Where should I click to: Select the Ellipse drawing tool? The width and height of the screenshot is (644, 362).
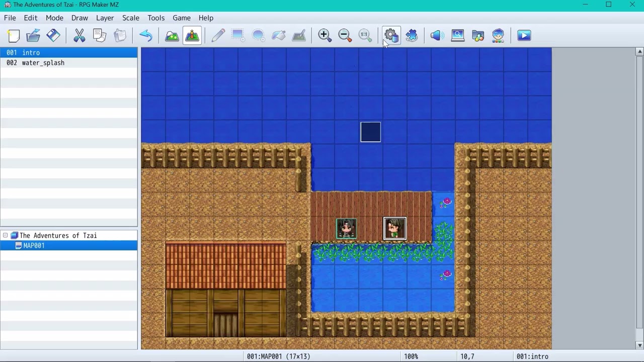(x=259, y=36)
